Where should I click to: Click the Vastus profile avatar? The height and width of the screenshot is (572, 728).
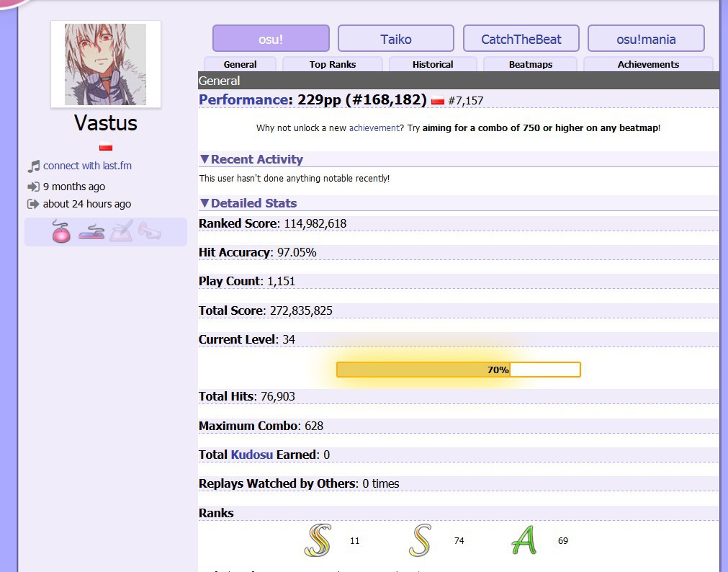[105, 65]
